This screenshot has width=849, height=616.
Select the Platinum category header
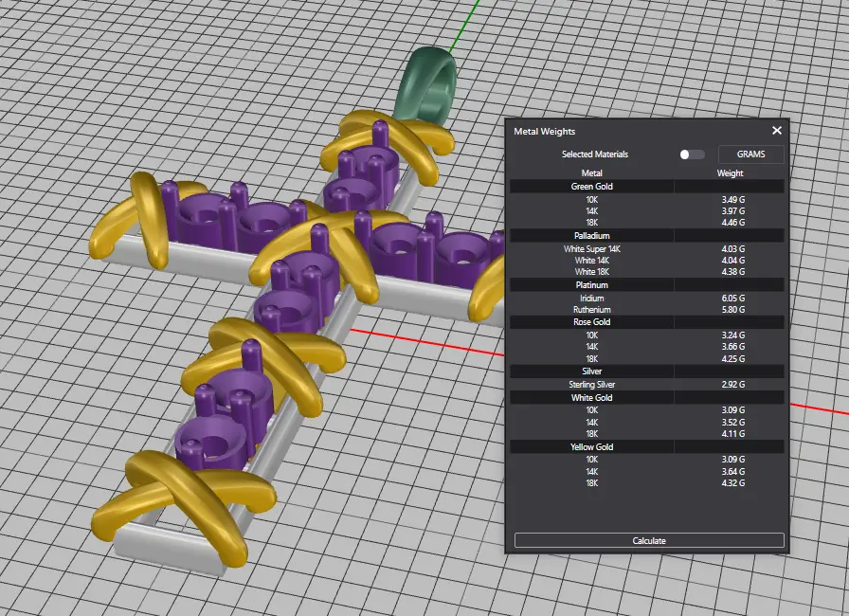[x=591, y=284]
